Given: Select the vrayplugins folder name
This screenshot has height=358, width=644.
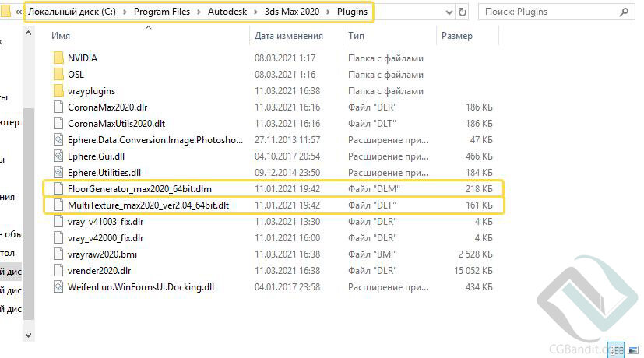Looking at the screenshot, I should 91,91.
